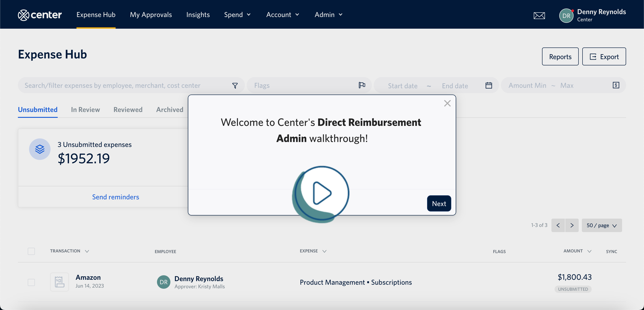Screen dimensions: 644x310
Task: Click the Center logo
Action: point(40,15)
